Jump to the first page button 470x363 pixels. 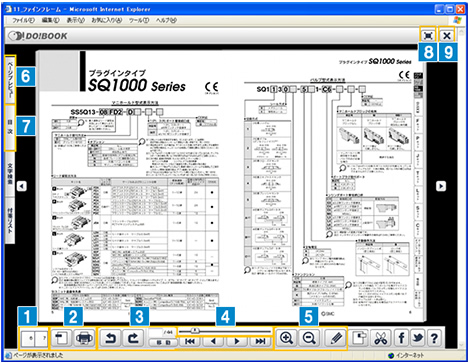point(190,341)
